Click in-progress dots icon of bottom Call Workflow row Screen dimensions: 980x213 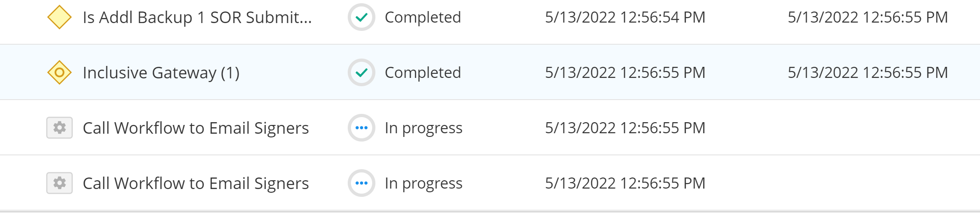click(x=362, y=183)
